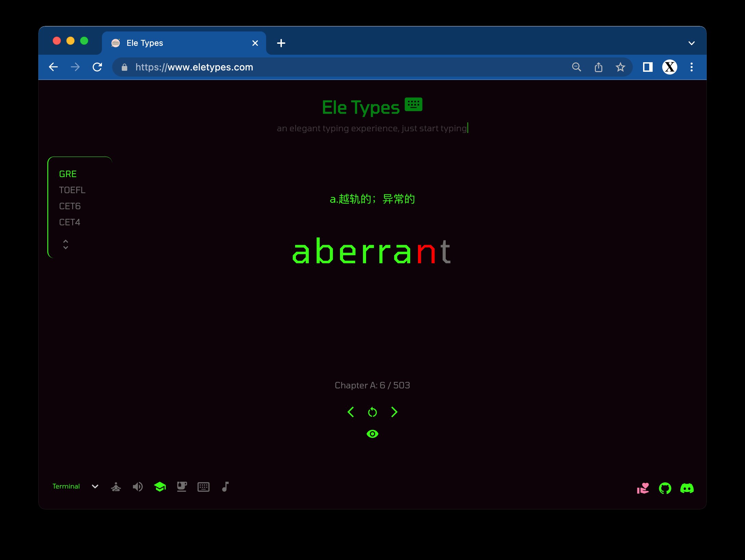Click the Ele Types title logo
The height and width of the screenshot is (560, 745).
361,107
